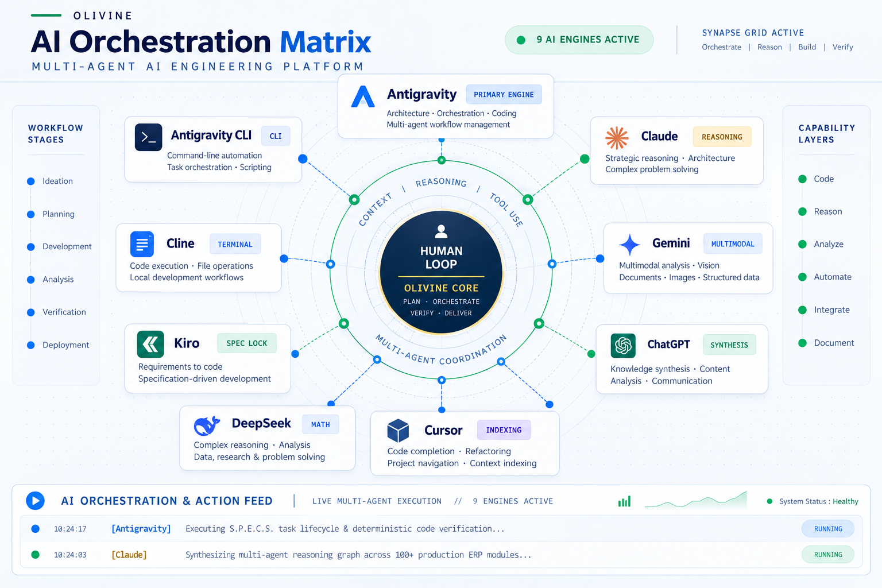Click the person icon in Human Loop core
The image size is (882, 588).
441,231
